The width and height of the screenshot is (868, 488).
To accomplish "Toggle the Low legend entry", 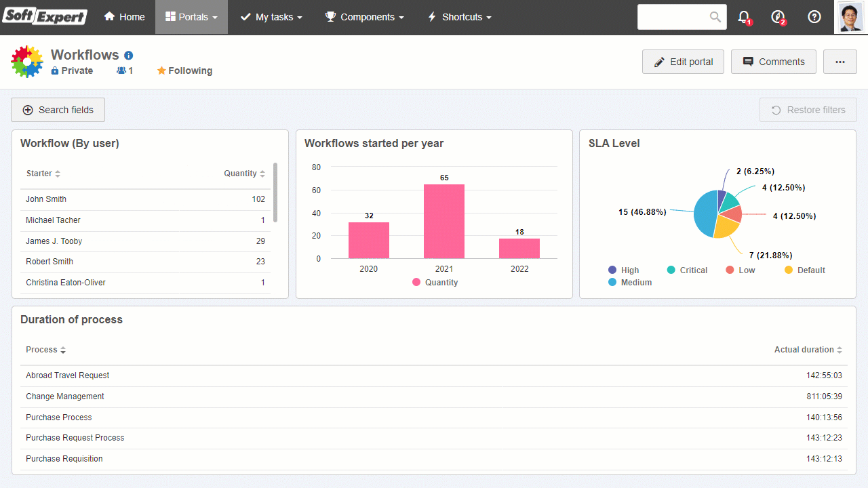I will tap(740, 270).
